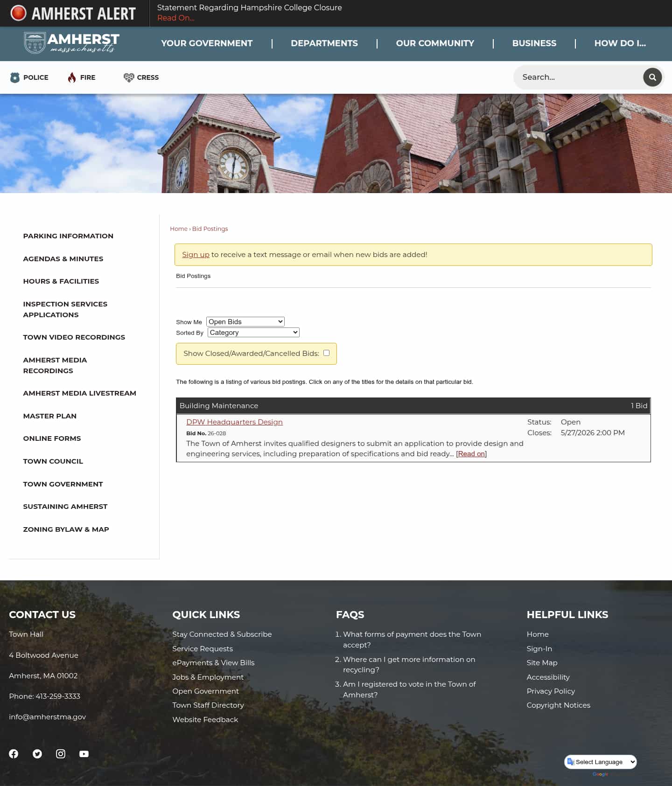Click the Home breadcrumb link
Screen dimensions: 672x786
pos(179,229)
